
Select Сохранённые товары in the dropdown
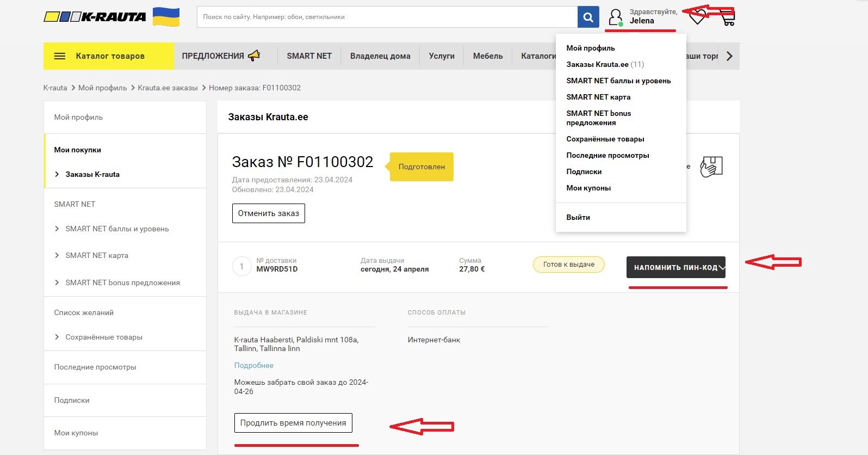605,139
